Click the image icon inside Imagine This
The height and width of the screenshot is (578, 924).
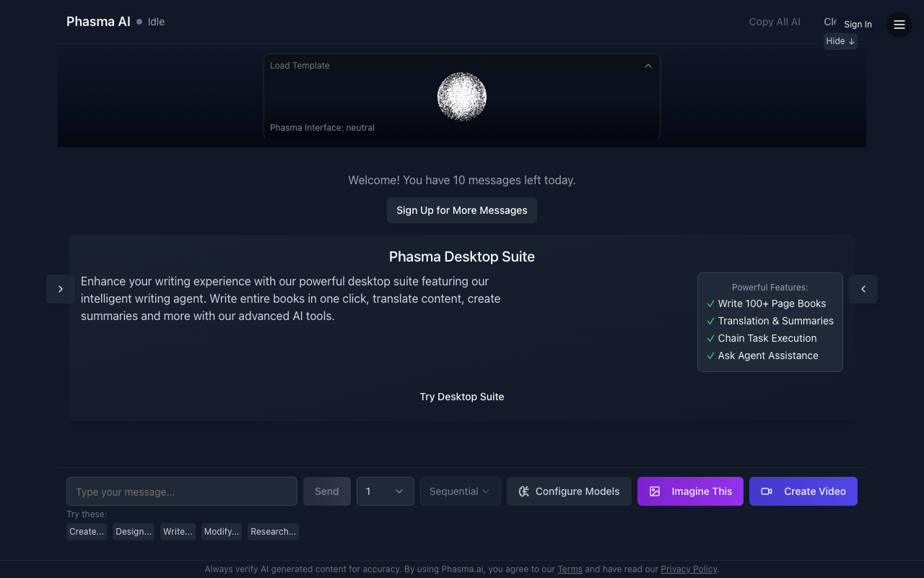[x=655, y=491]
